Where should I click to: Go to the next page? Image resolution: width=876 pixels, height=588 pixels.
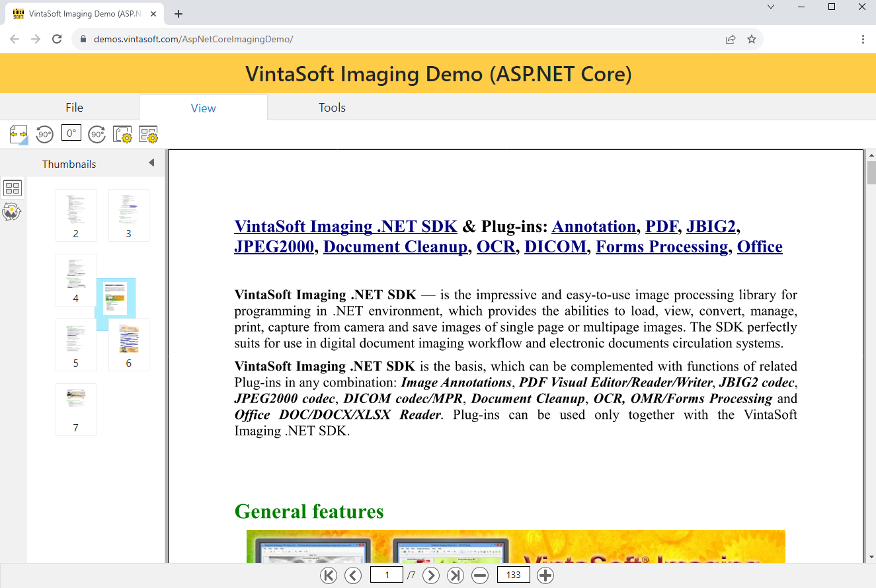point(431,575)
